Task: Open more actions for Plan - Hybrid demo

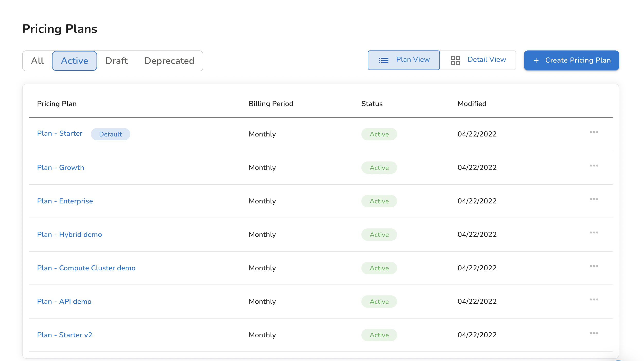Action: (x=594, y=233)
